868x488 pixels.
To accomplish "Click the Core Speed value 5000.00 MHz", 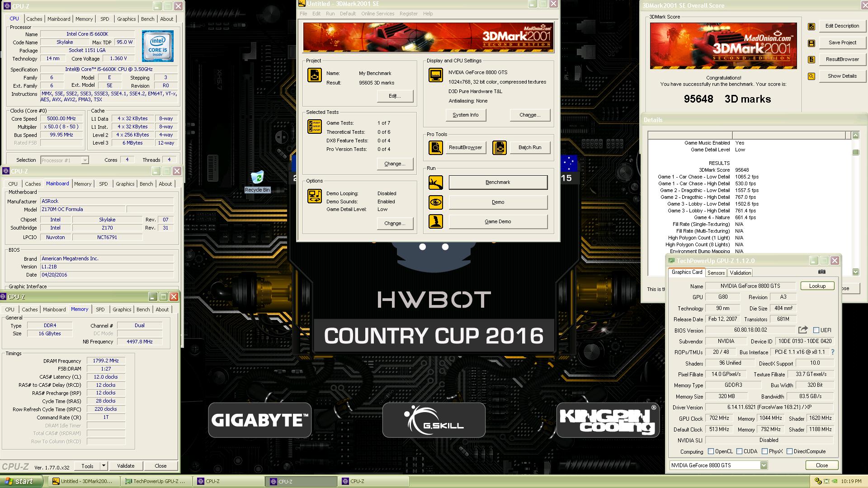I will tap(61, 119).
